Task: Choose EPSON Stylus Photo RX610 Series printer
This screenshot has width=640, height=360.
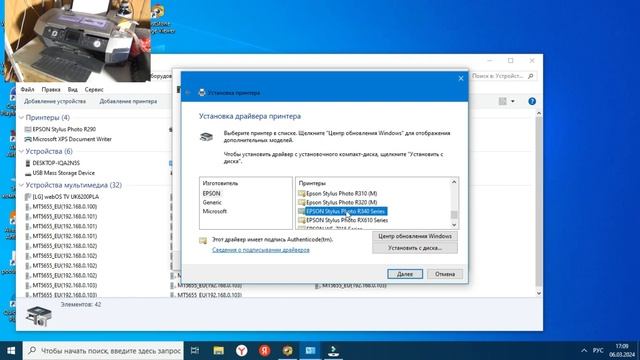Action: tap(343, 220)
